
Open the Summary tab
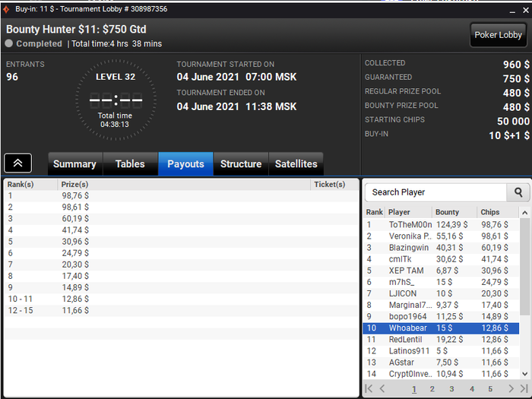(75, 164)
